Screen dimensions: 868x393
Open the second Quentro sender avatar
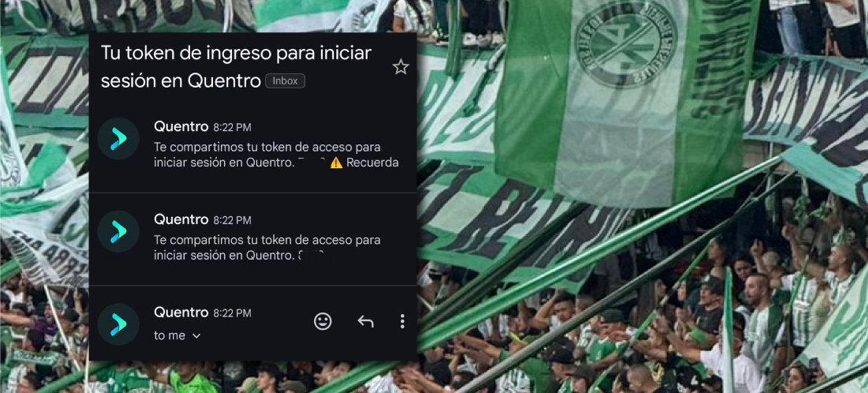[118, 232]
